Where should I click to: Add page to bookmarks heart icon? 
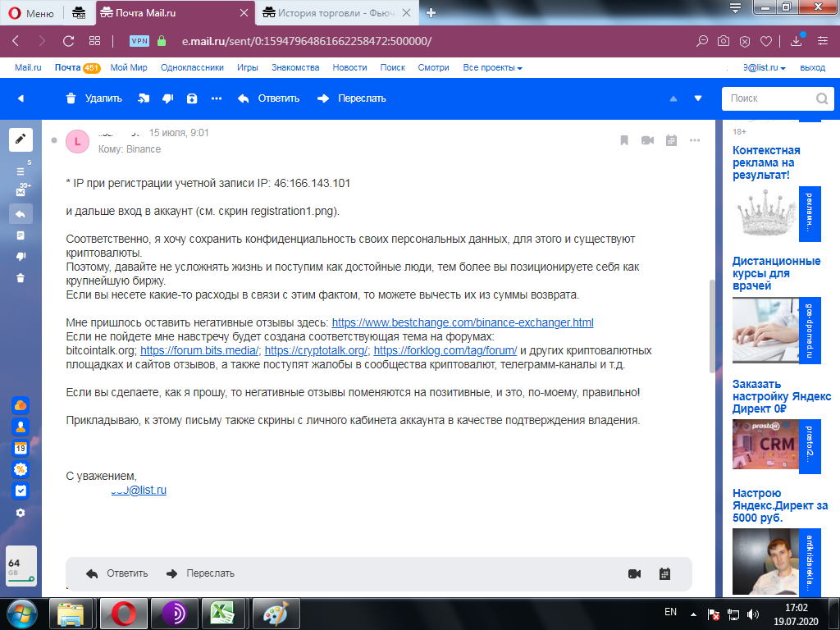tap(766, 41)
